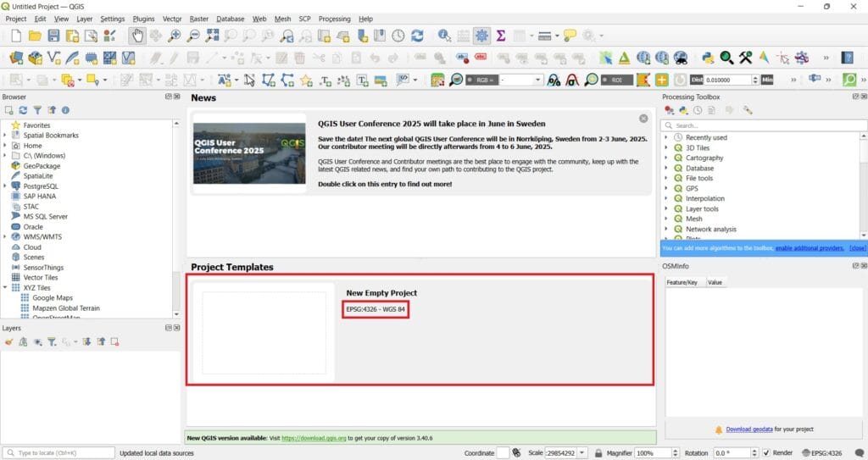
Task: Toggle the scale lock icon
Action: pyautogui.click(x=598, y=453)
